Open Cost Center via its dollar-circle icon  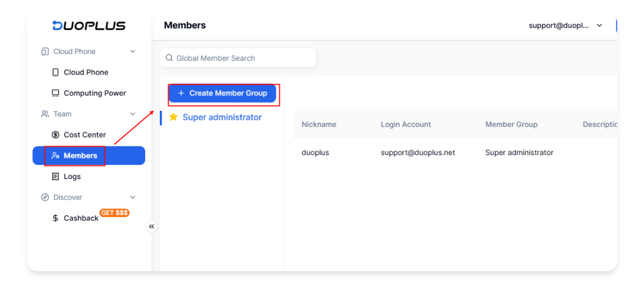point(55,135)
